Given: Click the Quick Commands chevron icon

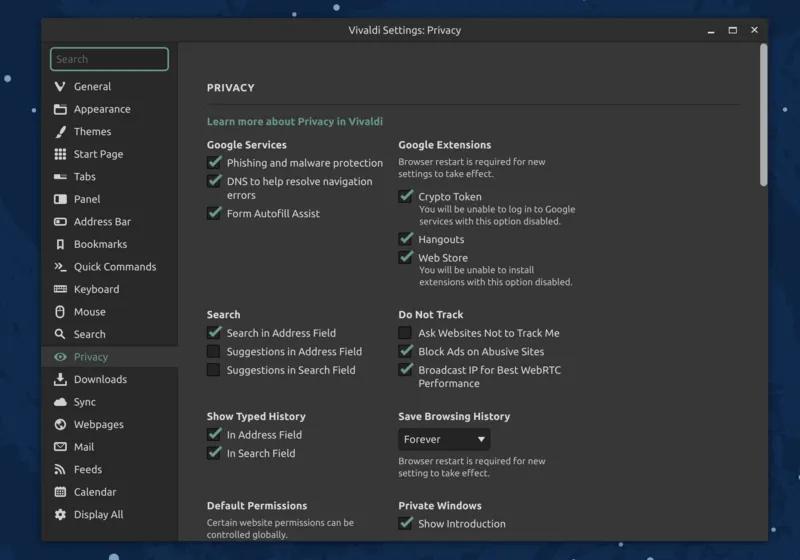Looking at the screenshot, I should [60, 267].
